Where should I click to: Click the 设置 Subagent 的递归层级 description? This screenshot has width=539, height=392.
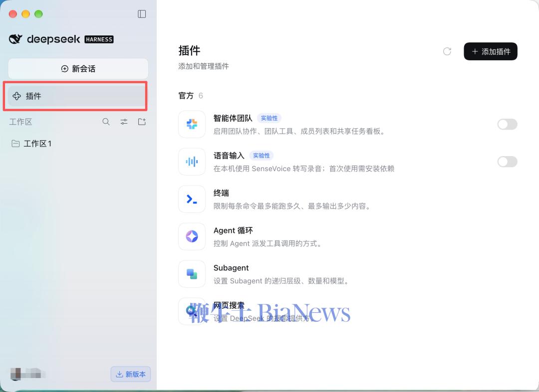(281, 281)
